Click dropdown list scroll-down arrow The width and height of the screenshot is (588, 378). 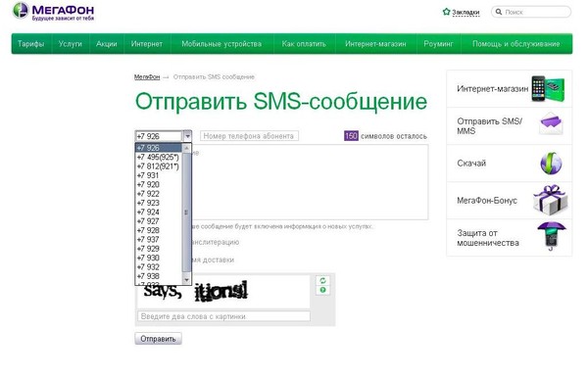coord(187,280)
